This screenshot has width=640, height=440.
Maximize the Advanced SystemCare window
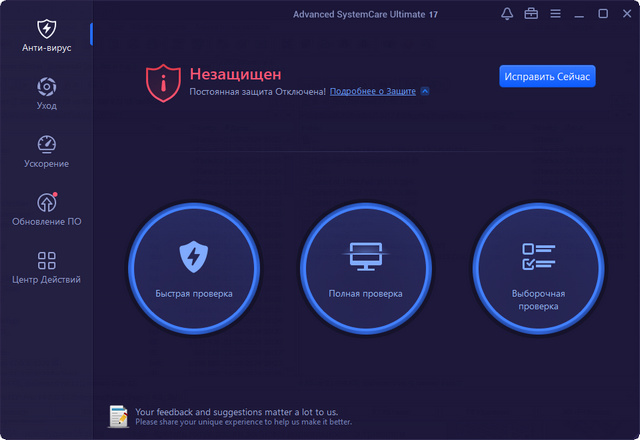[603, 14]
